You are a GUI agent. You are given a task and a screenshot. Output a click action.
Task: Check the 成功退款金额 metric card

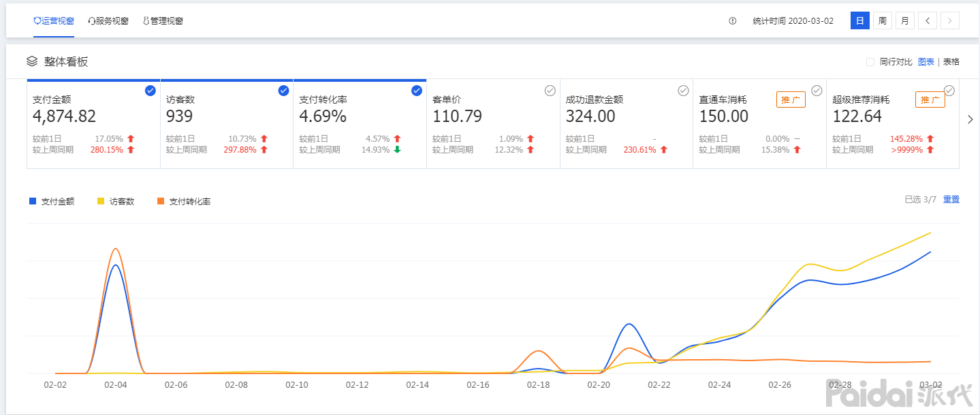683,91
